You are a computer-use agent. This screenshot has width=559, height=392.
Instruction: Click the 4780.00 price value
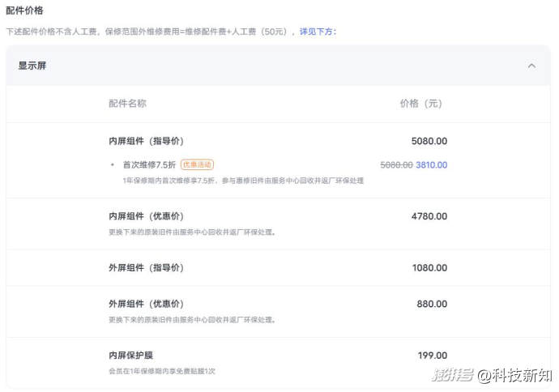[429, 216]
